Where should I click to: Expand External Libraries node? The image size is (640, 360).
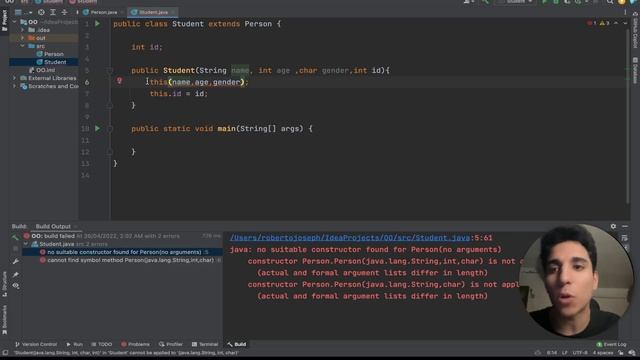click(15, 78)
